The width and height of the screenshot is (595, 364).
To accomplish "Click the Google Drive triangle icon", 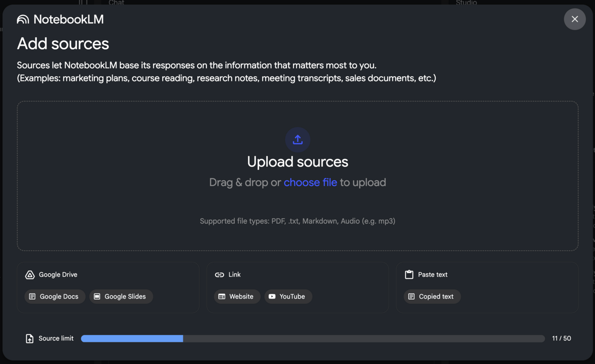I will tap(30, 275).
